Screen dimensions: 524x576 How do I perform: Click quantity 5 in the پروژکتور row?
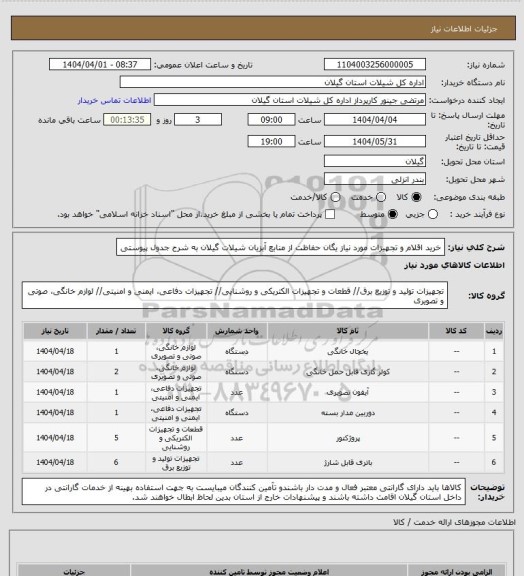click(x=116, y=438)
